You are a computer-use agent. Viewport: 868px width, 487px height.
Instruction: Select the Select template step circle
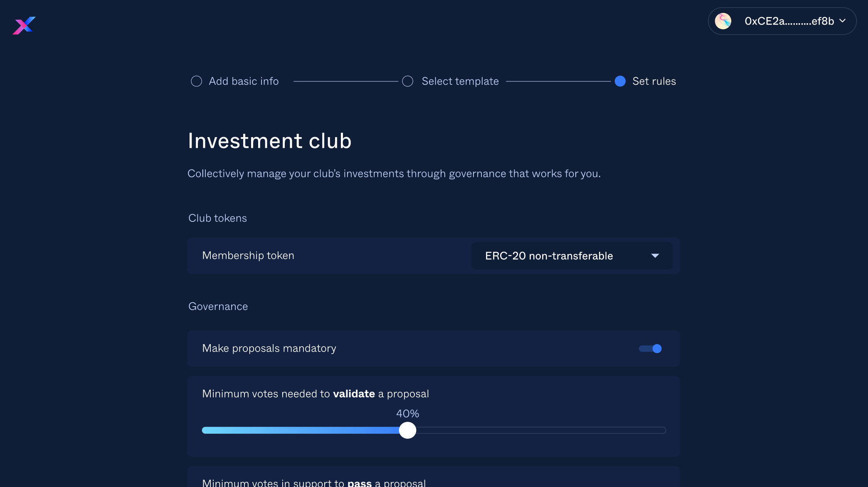coord(408,81)
